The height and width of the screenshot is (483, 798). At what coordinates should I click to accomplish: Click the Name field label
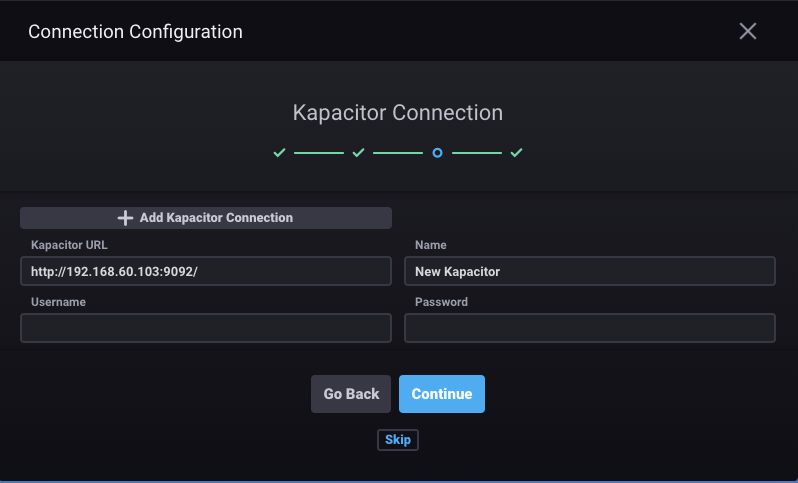click(431, 245)
